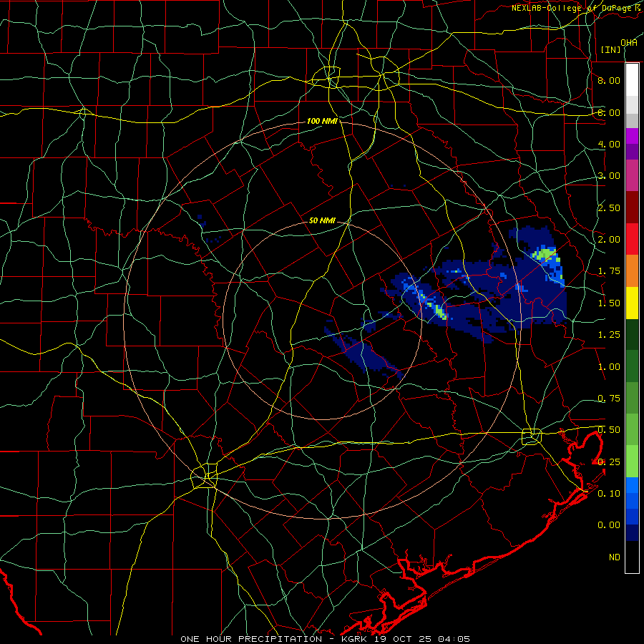Click the '6.00' legend value
The height and width of the screenshot is (644, 644).
(609, 112)
